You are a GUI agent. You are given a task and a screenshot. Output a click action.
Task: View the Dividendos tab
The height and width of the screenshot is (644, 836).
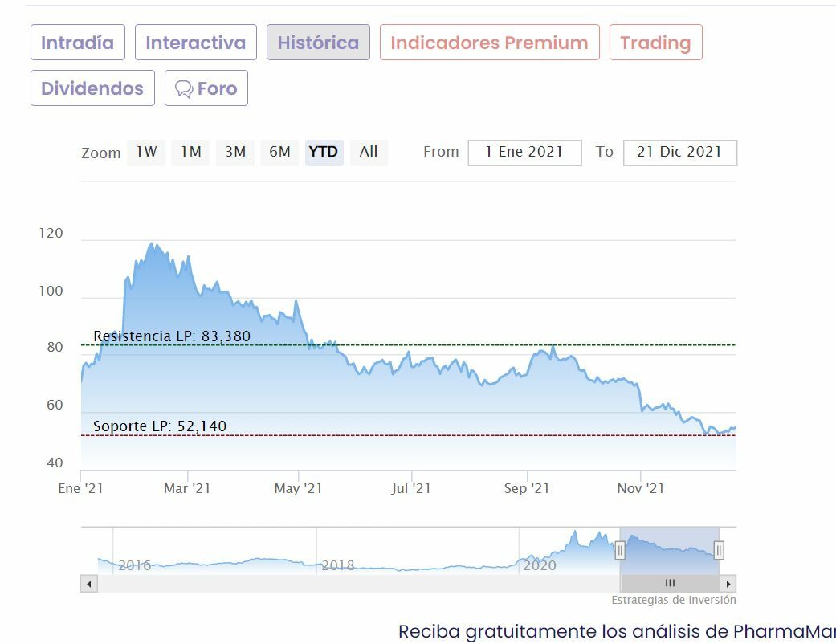(x=92, y=88)
